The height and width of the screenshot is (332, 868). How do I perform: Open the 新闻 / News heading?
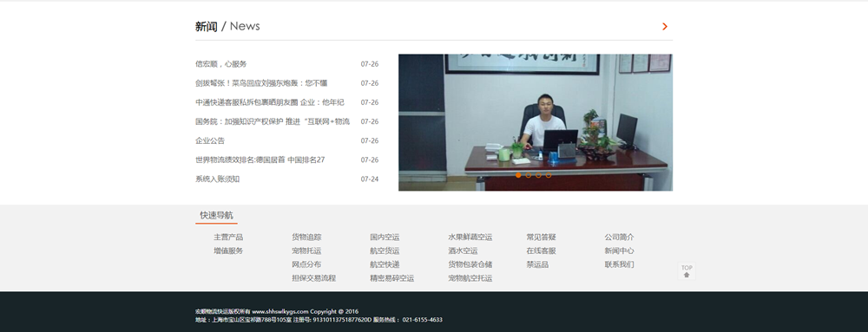[227, 26]
